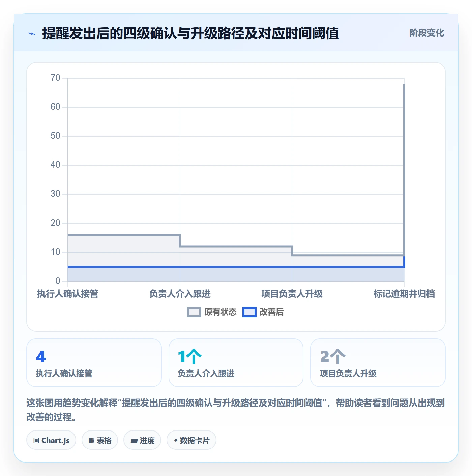
Task: Click the 30 y-axis tick label
Action: [x=55, y=194]
